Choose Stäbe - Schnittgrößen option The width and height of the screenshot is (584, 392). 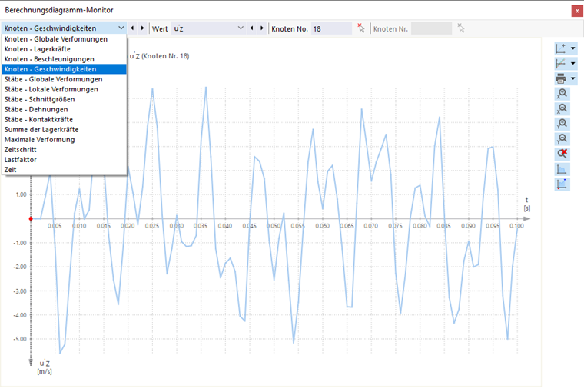[x=64, y=99]
